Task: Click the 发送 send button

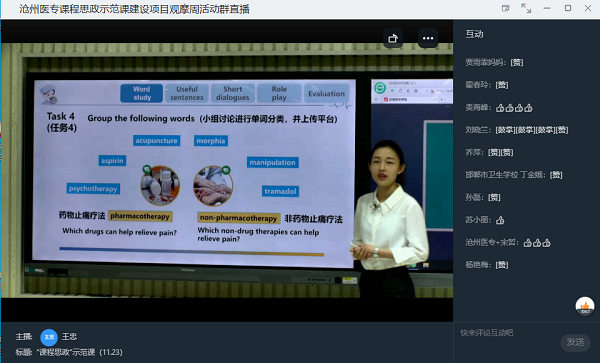Action: pos(575,342)
